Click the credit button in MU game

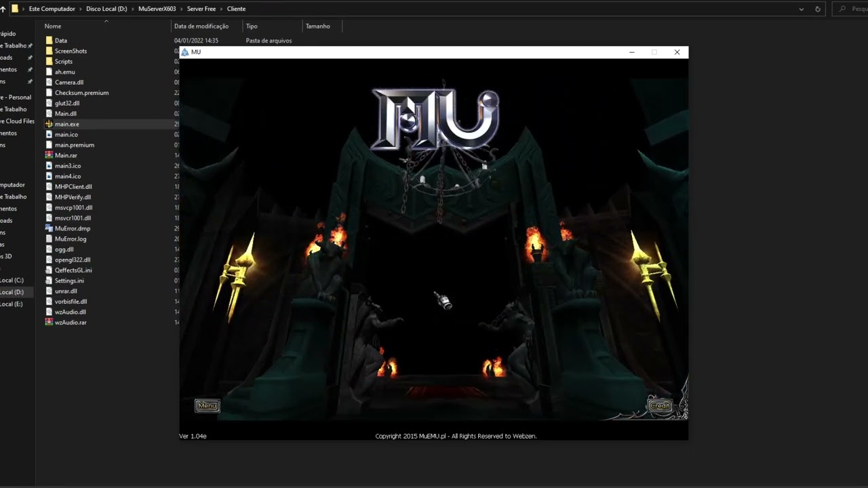click(660, 406)
